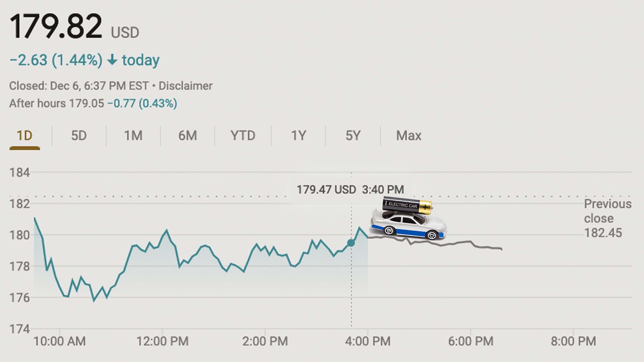Open the 1M chart view
Image resolution: width=644 pixels, height=362 pixels.
133,135
